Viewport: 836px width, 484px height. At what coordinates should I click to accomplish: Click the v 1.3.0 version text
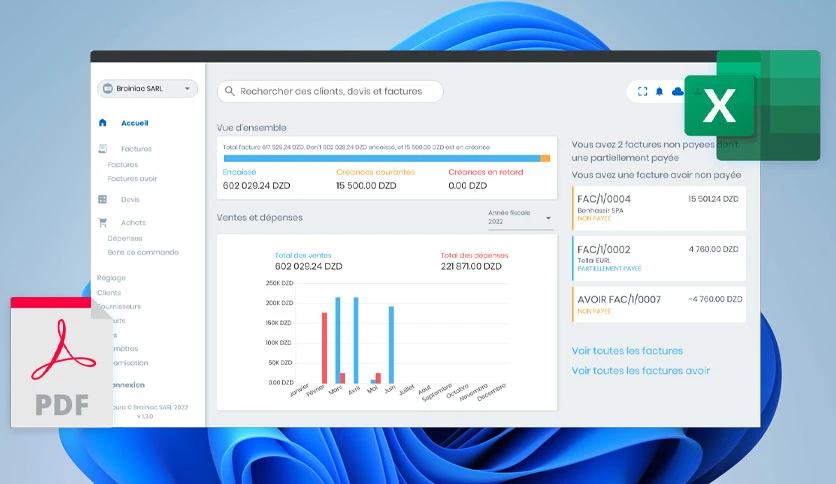[x=145, y=416]
